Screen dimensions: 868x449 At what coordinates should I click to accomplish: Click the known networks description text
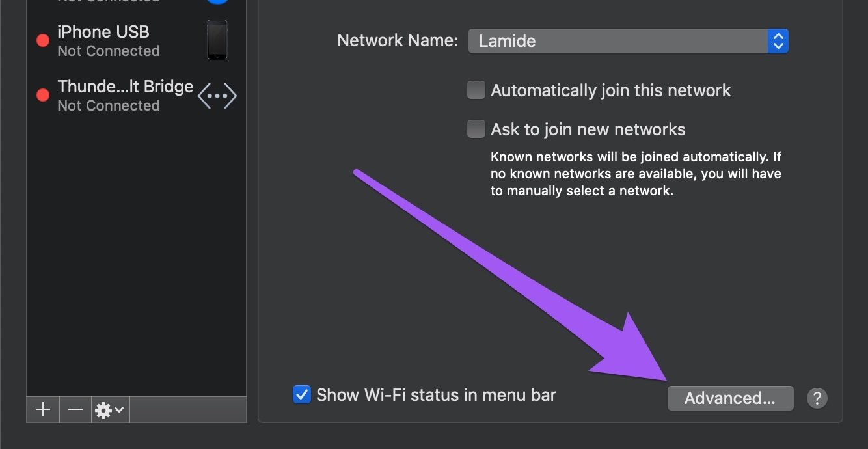[x=636, y=174]
